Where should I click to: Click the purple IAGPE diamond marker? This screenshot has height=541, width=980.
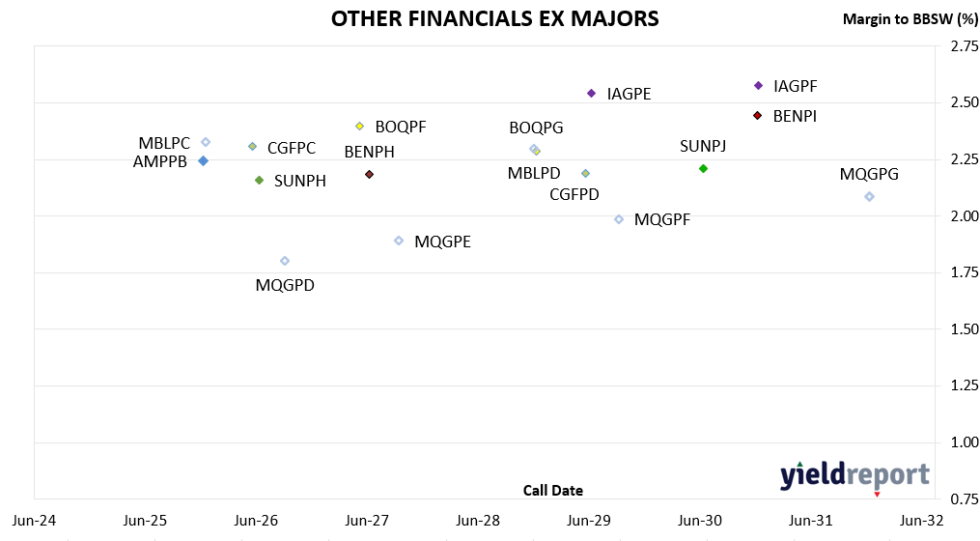[591, 93]
